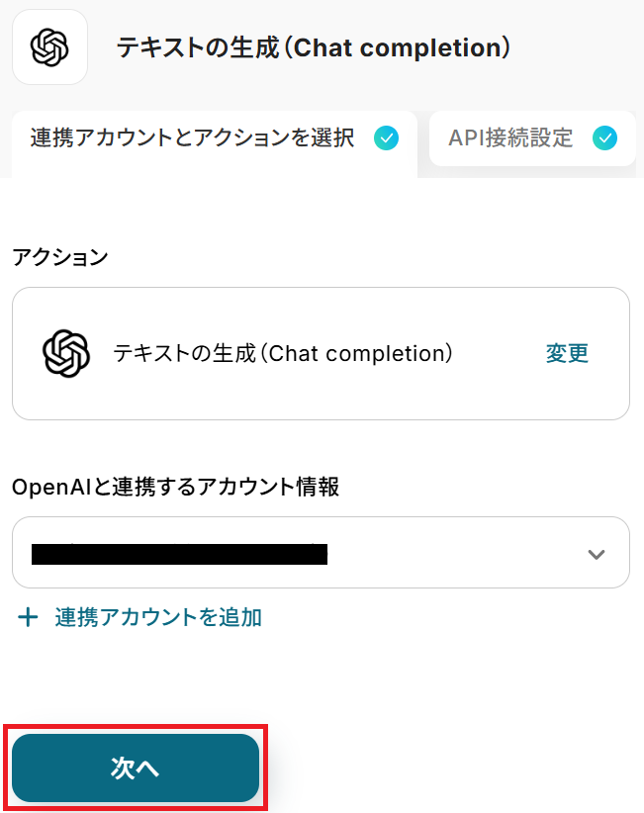Viewport: 644px width, 813px height.
Task: Proceed with the 次へ button
Action: point(136,768)
